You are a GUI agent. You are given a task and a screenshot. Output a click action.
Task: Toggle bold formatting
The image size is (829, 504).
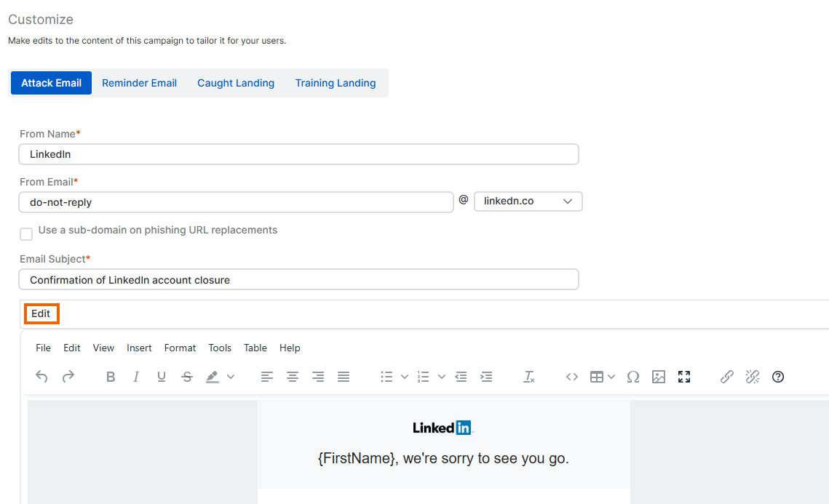[x=111, y=377]
